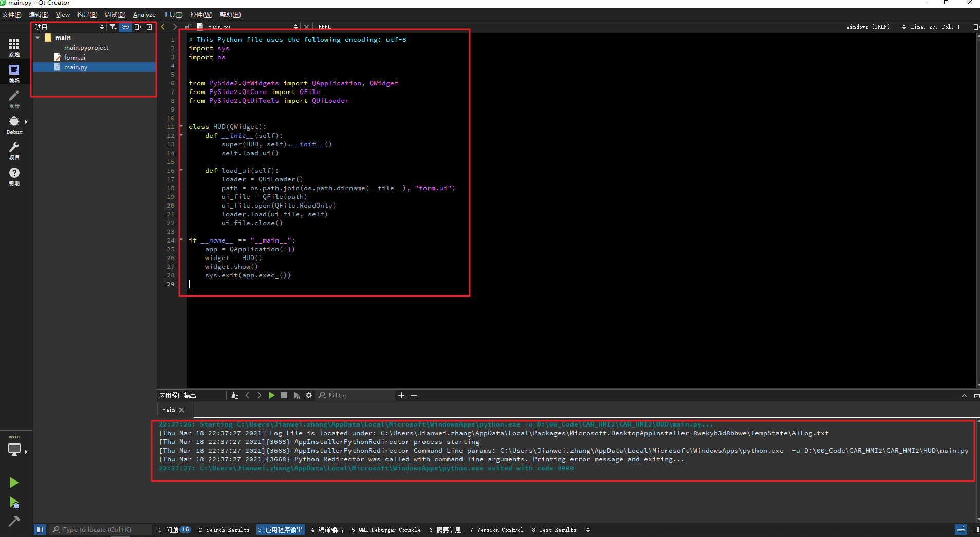Click the Filter field in the output pane
Image resolution: width=980 pixels, height=537 pixels.
pos(356,395)
